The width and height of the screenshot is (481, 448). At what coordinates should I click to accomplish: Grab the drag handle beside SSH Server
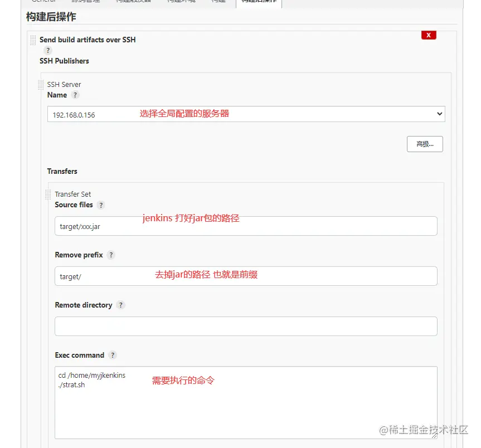tap(41, 84)
